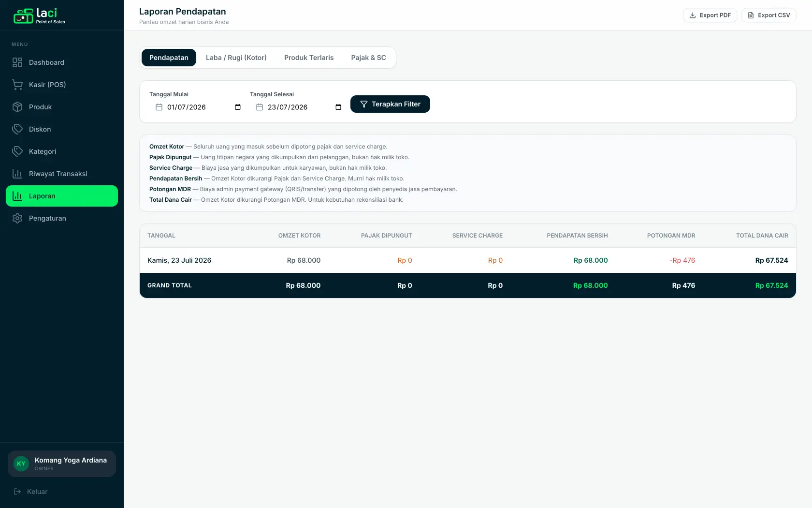Click the 'Omzet Kotor' definition line

268,147
